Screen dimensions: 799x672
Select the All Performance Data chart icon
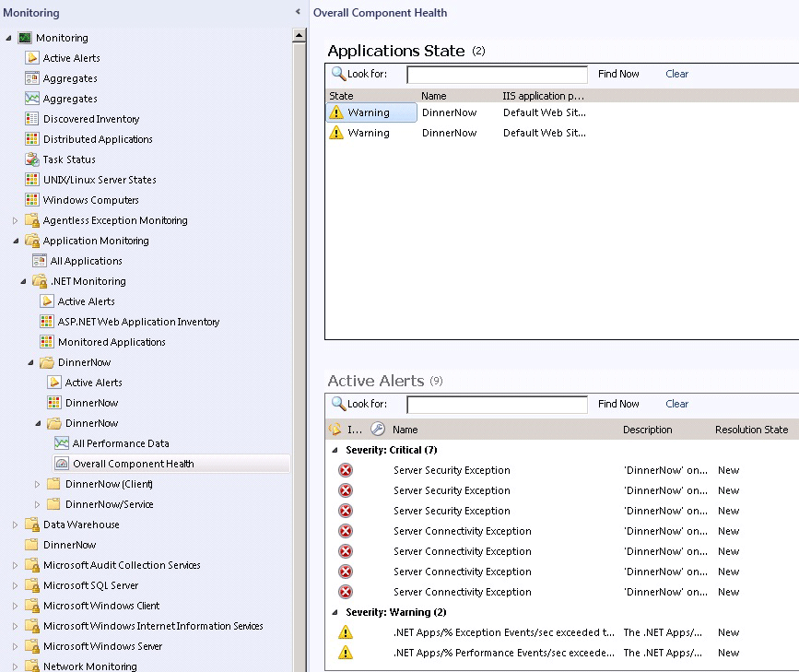click(62, 443)
